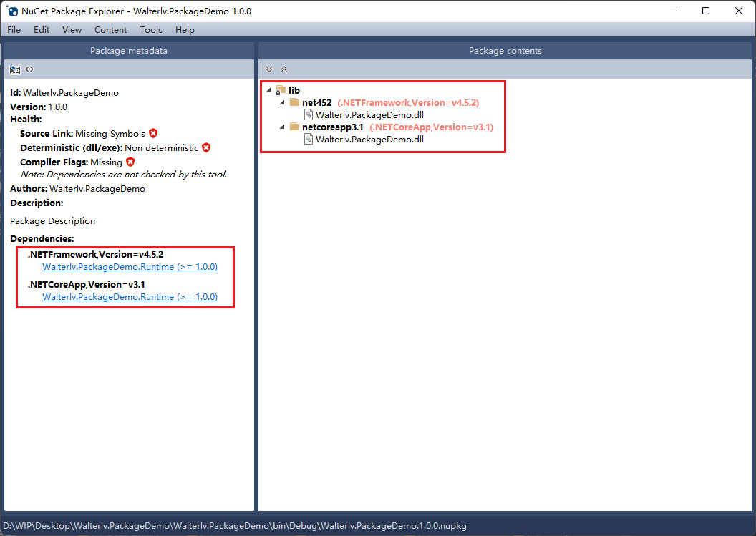
Task: Expand all package contents with double-down chevron
Action: (269, 69)
